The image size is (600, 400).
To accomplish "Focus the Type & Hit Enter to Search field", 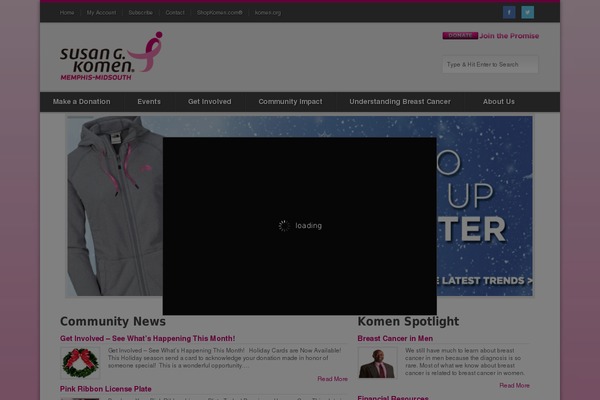I will [x=490, y=64].
